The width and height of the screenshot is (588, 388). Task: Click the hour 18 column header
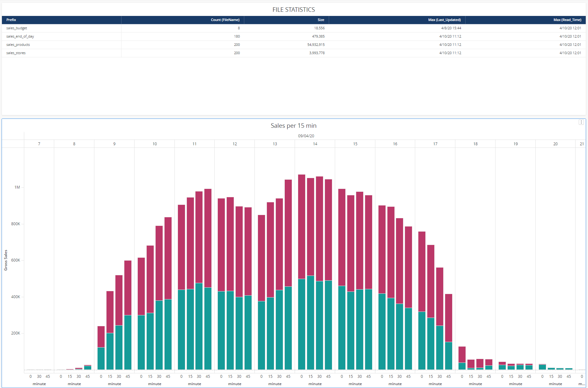point(475,144)
